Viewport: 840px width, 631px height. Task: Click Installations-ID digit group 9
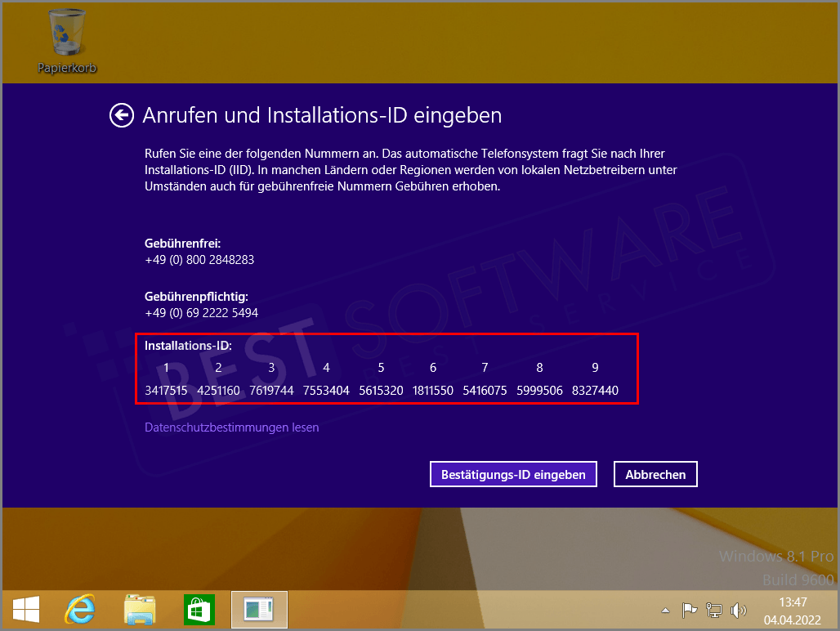[596, 390]
